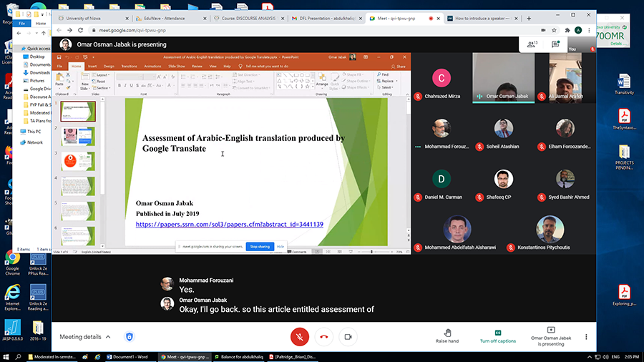Open TheSyntax PDF on desktop
This screenshot has height=362, width=644.
click(x=624, y=119)
